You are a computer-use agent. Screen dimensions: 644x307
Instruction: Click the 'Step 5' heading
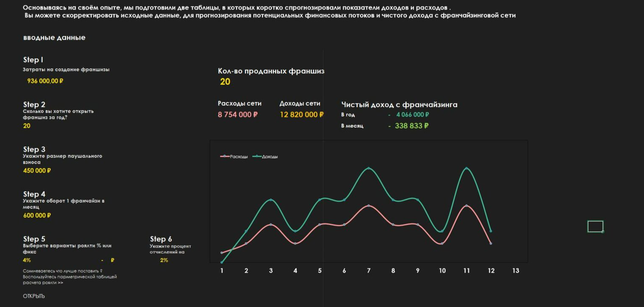coord(34,239)
